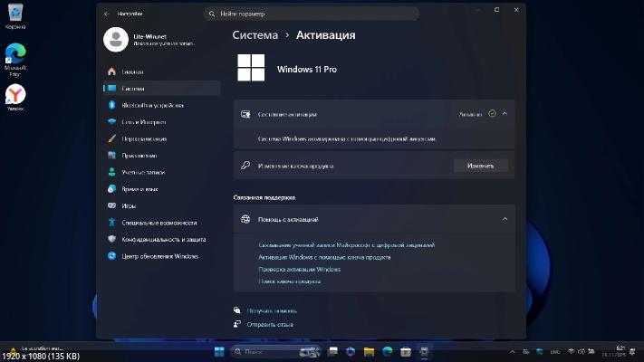Open Сеть и Интернет settings
The width and height of the screenshot is (644, 362).
coord(143,121)
